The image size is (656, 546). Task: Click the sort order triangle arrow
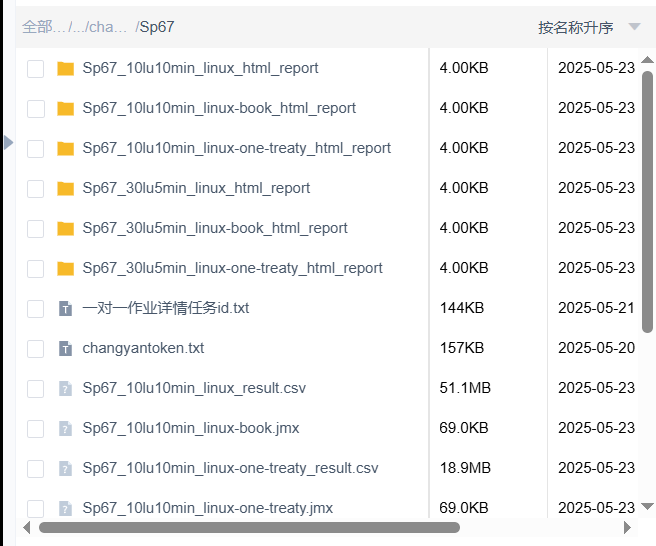coord(634,27)
